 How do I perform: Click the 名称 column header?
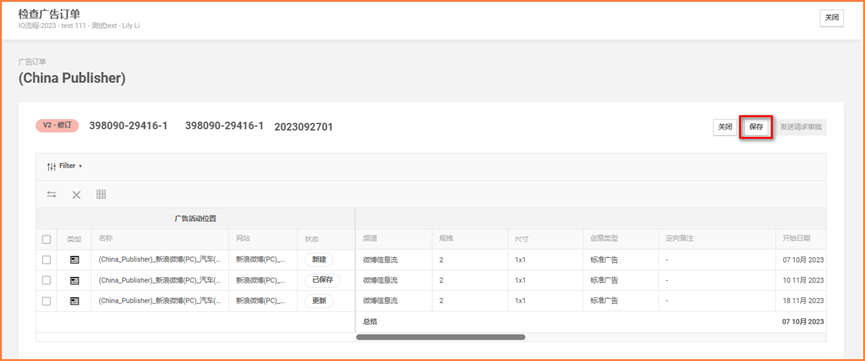[x=105, y=239]
